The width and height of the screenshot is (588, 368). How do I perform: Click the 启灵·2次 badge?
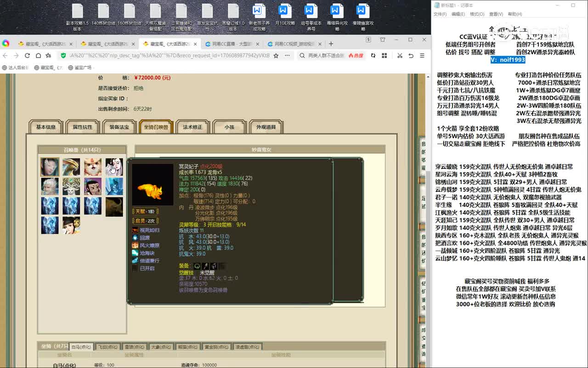tap(145, 221)
